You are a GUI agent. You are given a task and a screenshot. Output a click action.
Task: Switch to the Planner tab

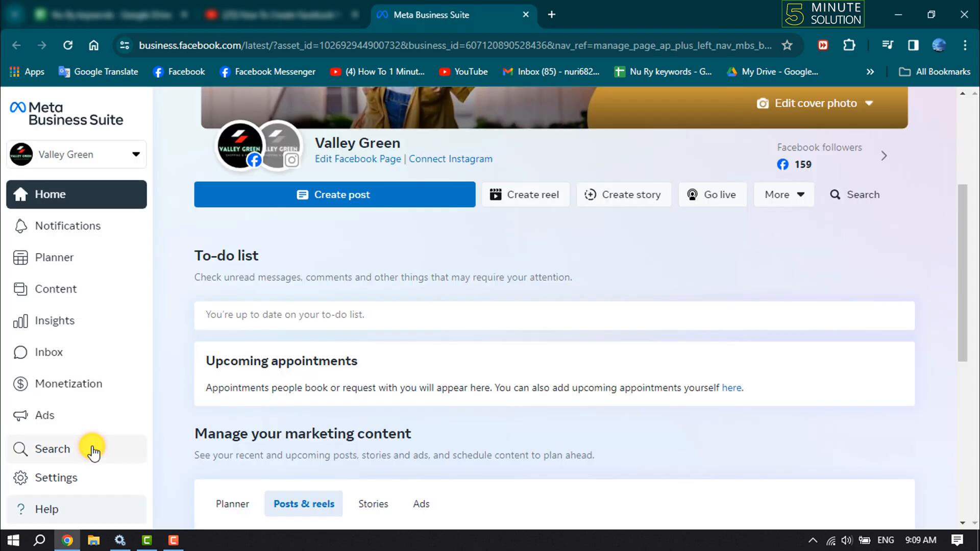coord(232,504)
